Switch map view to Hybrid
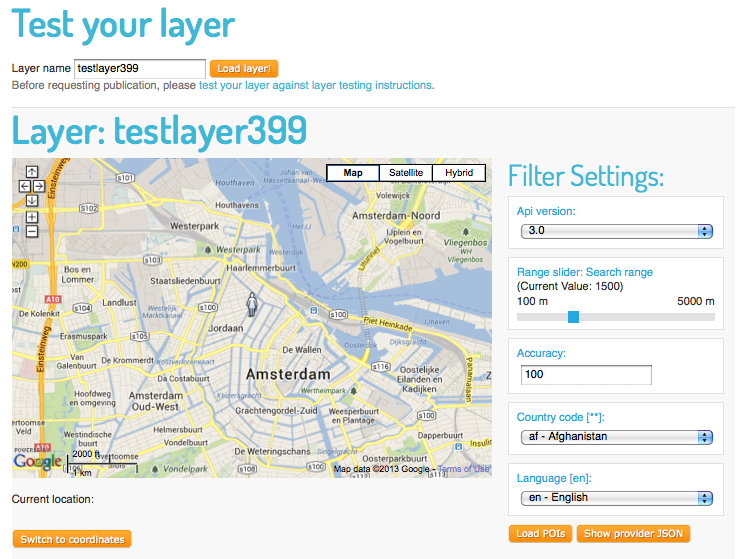Screen dimensions: 738x559 point(459,173)
